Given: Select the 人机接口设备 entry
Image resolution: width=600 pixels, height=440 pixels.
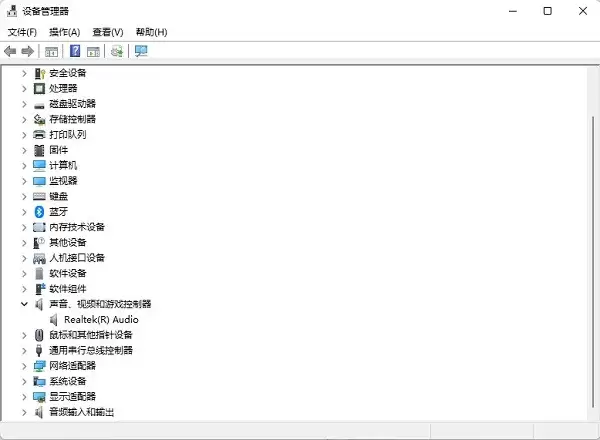Looking at the screenshot, I should click(77, 258).
